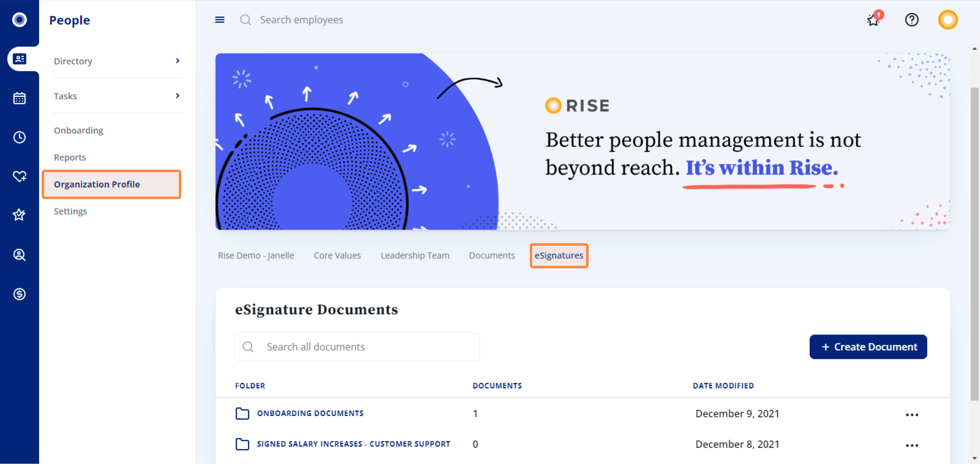Open the orange user profile avatar
Screen dimensions: 980x468
tap(948, 20)
